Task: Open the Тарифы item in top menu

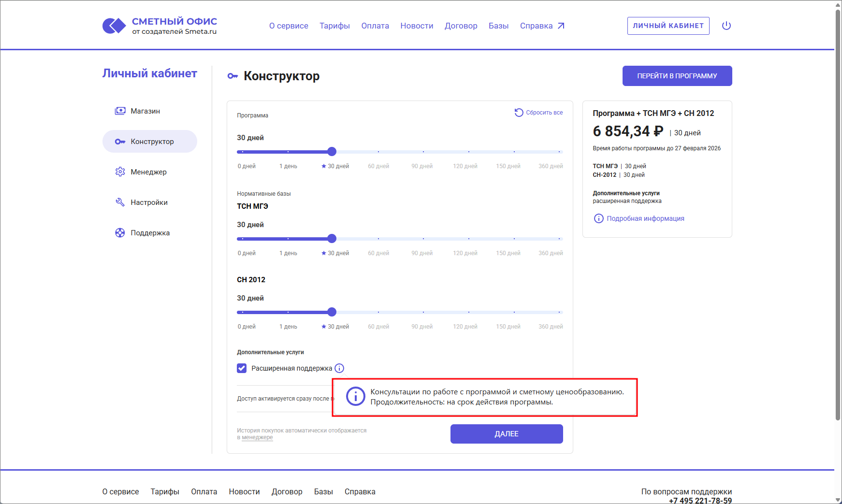Action: 334,26
